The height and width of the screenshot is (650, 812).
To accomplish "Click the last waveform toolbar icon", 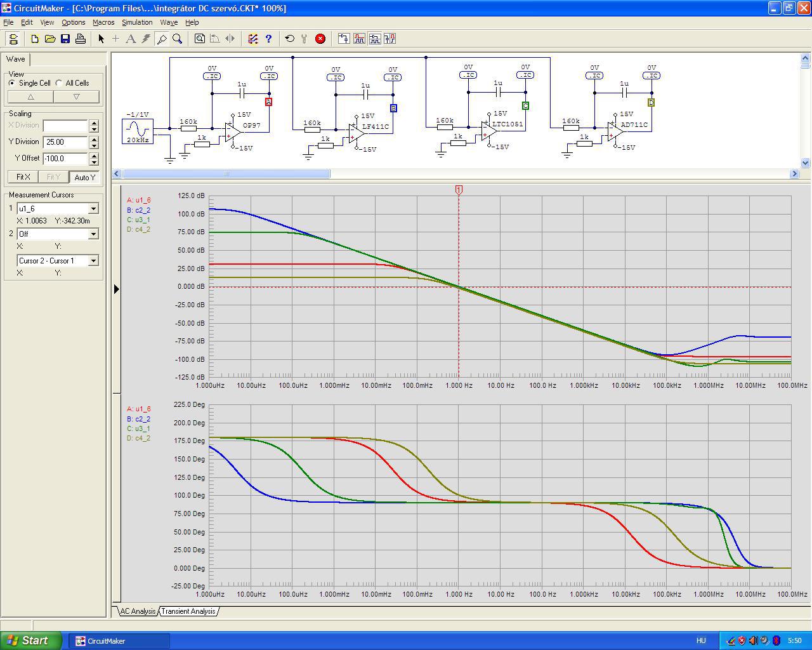I will 390,39.
